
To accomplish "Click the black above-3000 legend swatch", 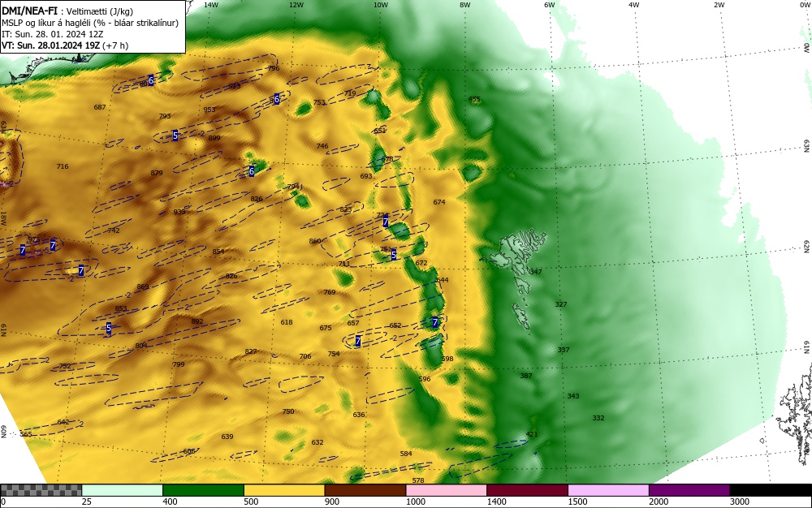I will (x=771, y=490).
